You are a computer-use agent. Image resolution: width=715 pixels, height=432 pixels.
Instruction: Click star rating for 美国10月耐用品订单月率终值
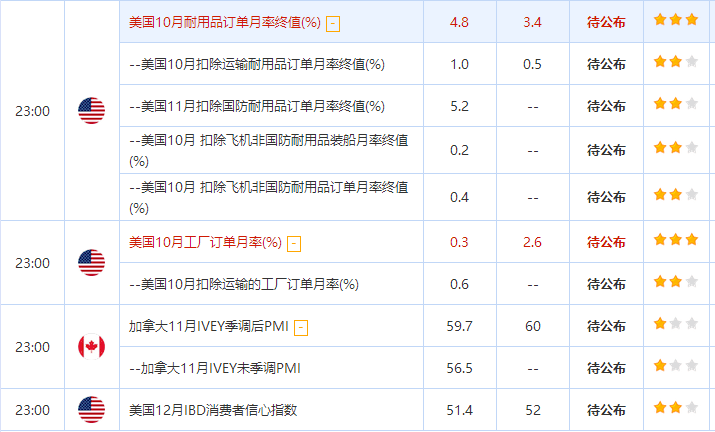pyautogui.click(x=675, y=20)
